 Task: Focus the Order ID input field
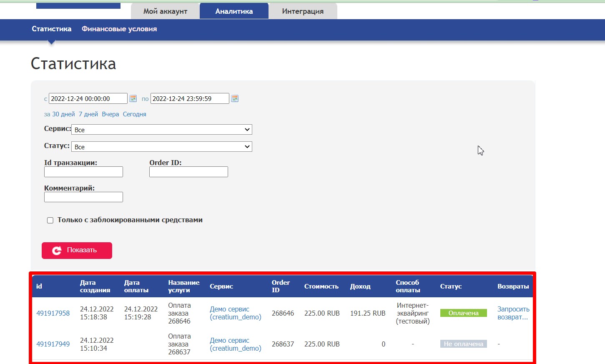[188, 172]
